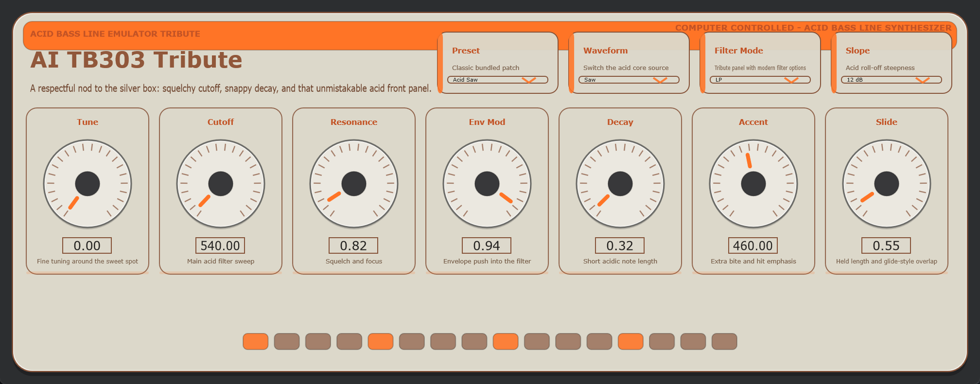
Task: Toggle sequencer step 13 (lit orange)
Action: (631, 341)
